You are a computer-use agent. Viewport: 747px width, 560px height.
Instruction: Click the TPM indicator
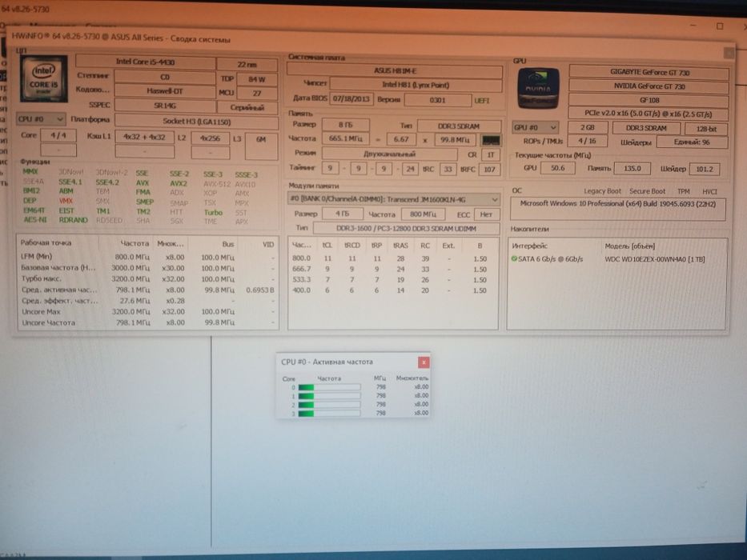[x=683, y=191]
